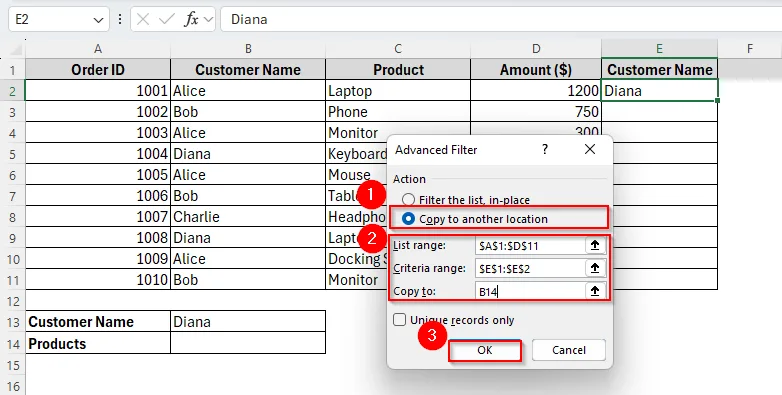Screen dimensions: 782x395
Task: Select column D header
Action: pos(536,48)
